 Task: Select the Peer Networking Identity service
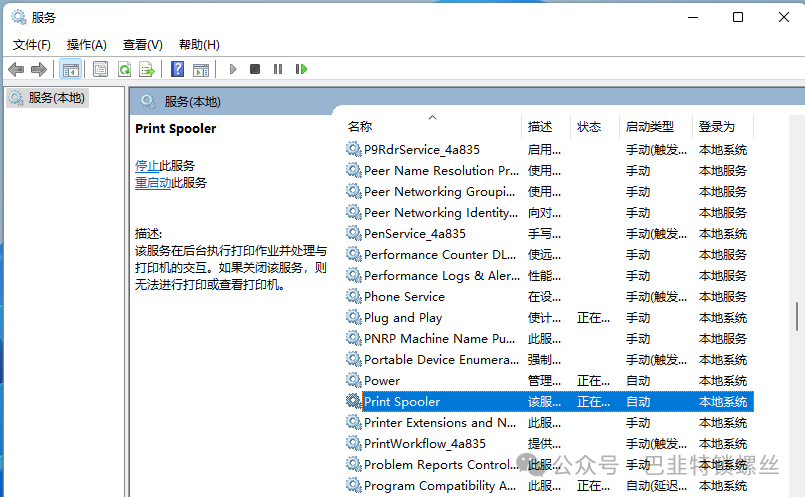(440, 213)
